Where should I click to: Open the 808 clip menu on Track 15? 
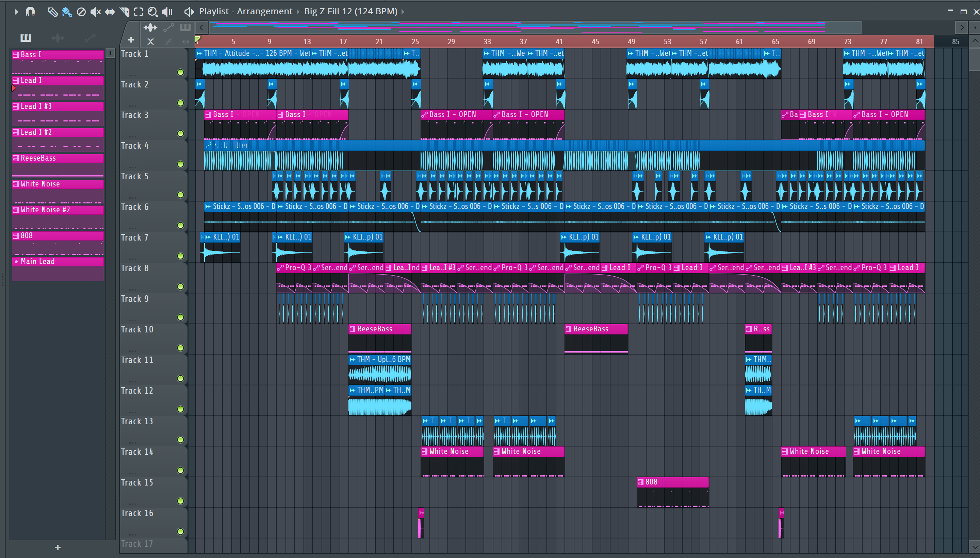tap(640, 482)
